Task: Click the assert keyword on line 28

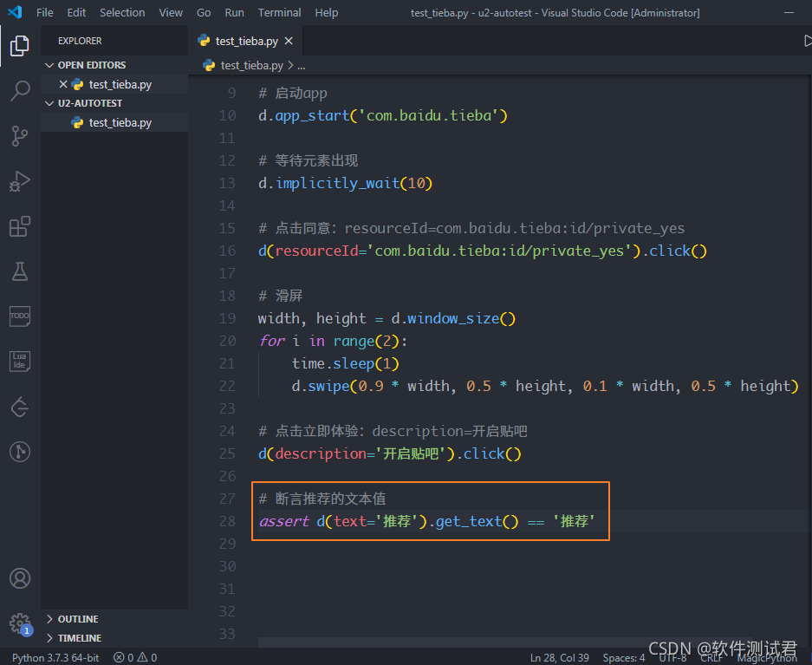Action: tap(283, 522)
